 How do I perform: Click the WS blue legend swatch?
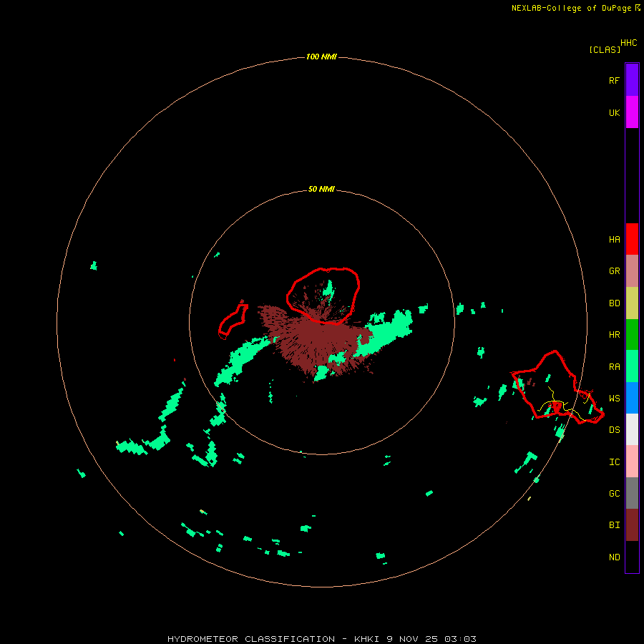pyautogui.click(x=632, y=398)
